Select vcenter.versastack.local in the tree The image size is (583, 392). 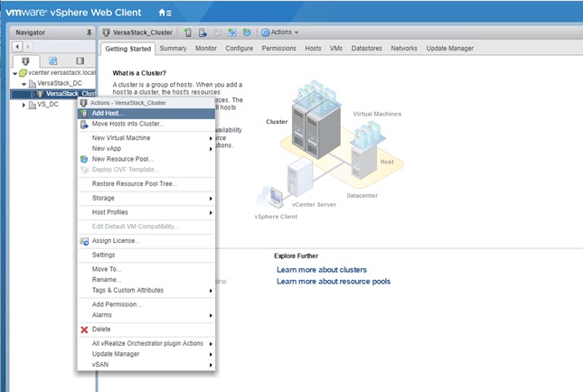61,72
